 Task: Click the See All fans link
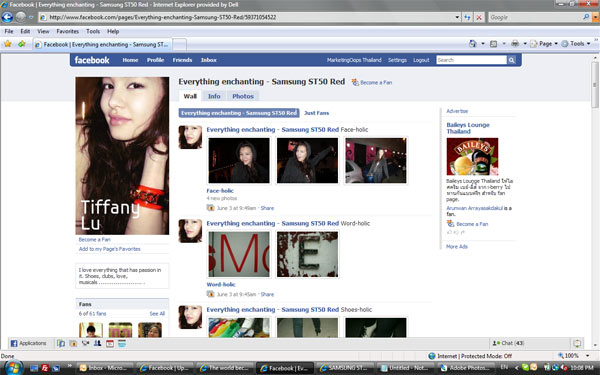157,313
